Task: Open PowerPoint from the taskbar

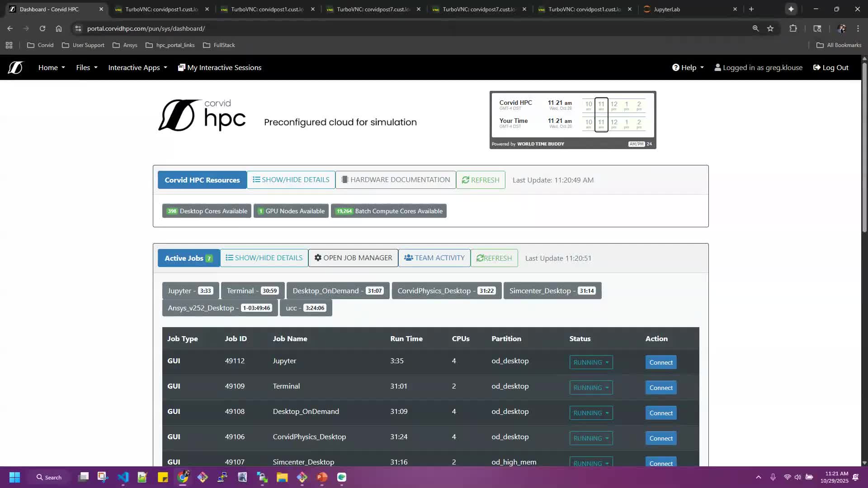Action: pos(322,477)
